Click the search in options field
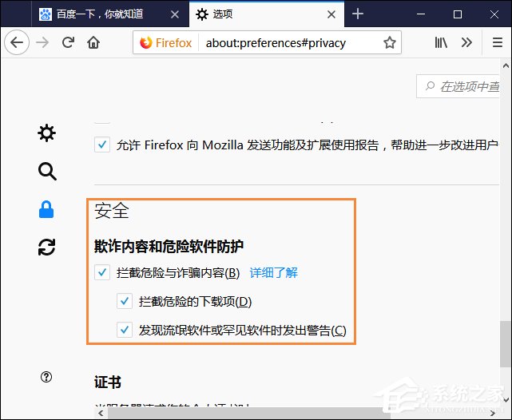The height and width of the screenshot is (420, 512). [458, 86]
